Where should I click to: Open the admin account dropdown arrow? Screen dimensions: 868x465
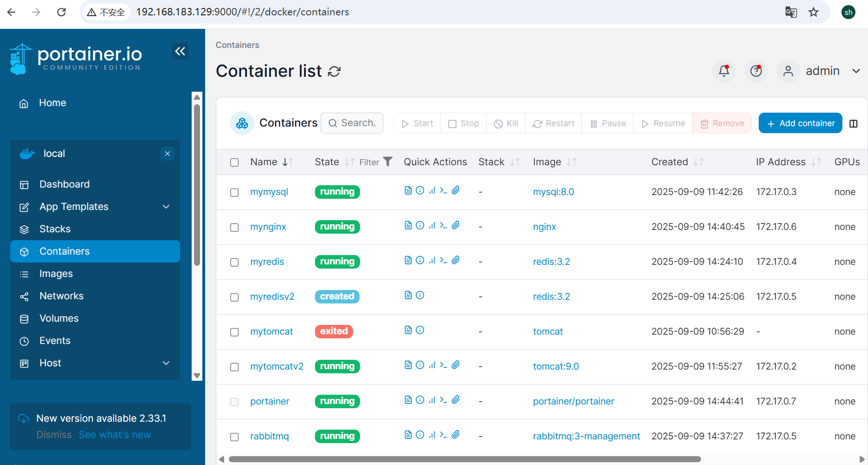(x=856, y=71)
